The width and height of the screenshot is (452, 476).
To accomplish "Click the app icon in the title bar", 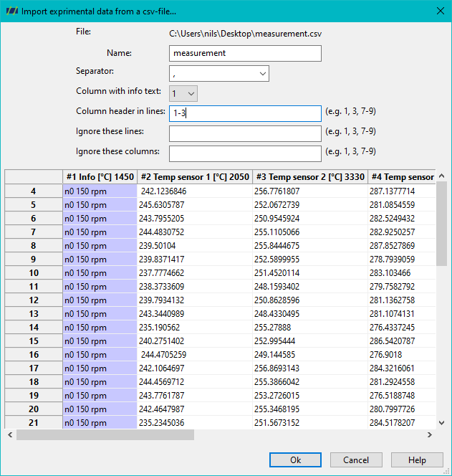I will pyautogui.click(x=12, y=11).
